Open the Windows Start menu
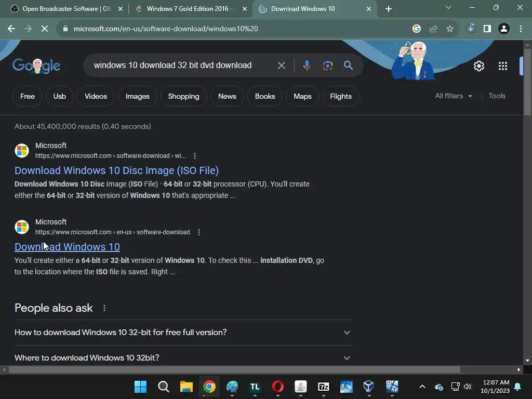Screen dimensions: 532x399 [140, 387]
